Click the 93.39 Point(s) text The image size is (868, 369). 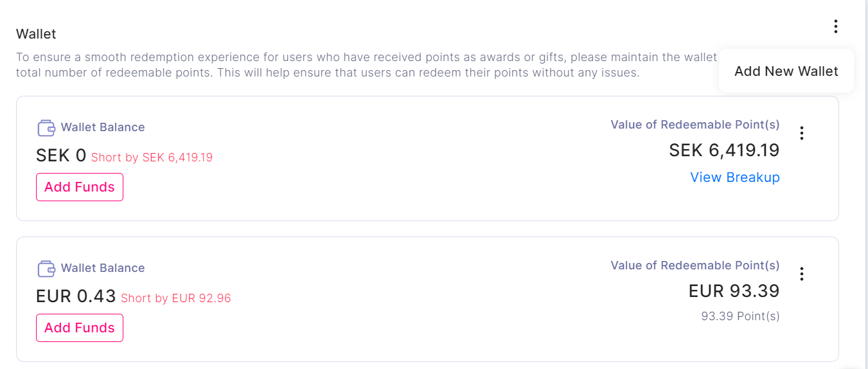[x=740, y=316]
